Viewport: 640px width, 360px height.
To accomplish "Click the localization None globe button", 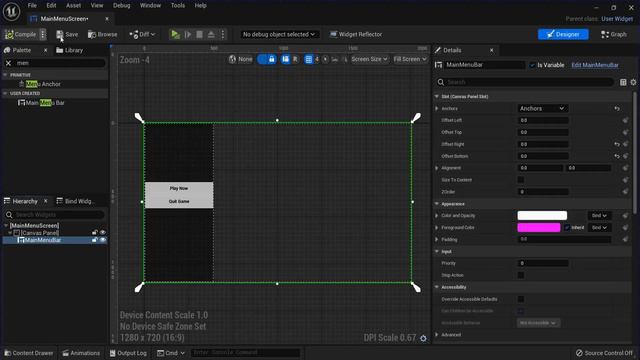I will point(241,59).
